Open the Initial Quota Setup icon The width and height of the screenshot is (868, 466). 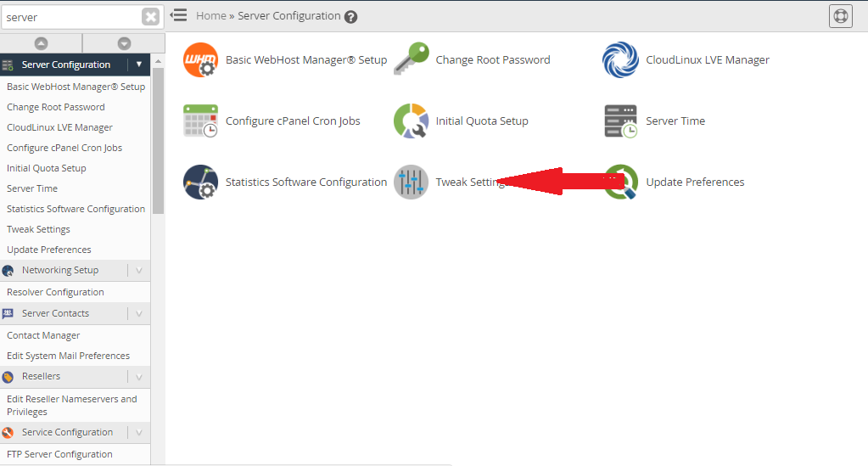[412, 121]
